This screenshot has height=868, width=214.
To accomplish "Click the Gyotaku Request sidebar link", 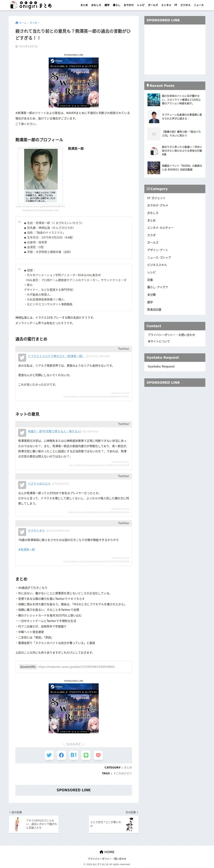I will [x=161, y=367].
